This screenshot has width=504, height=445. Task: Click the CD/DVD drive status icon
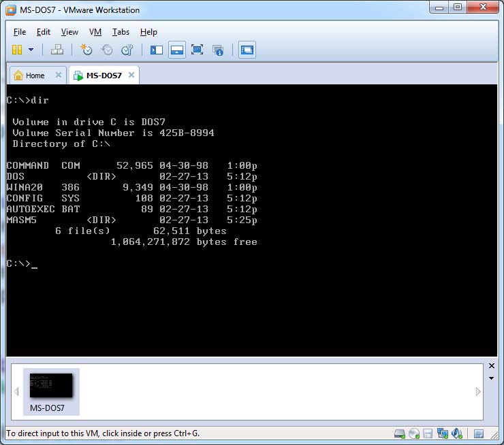point(414,433)
